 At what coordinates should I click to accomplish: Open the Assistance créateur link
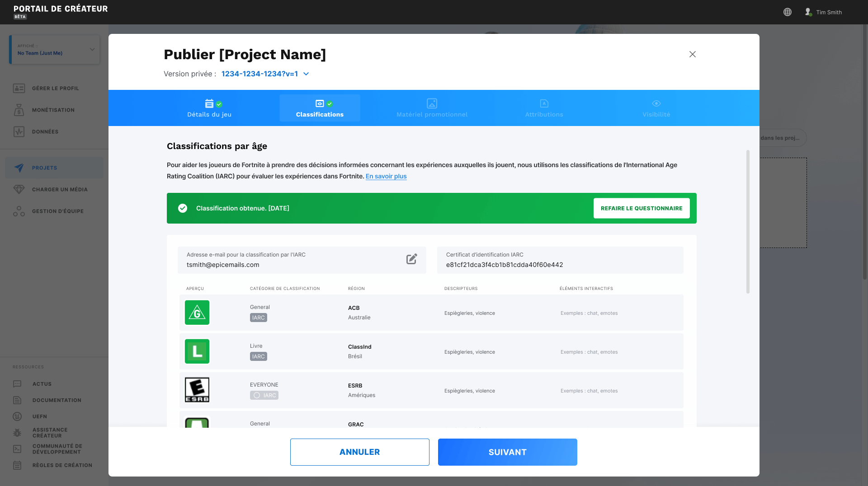(x=50, y=433)
